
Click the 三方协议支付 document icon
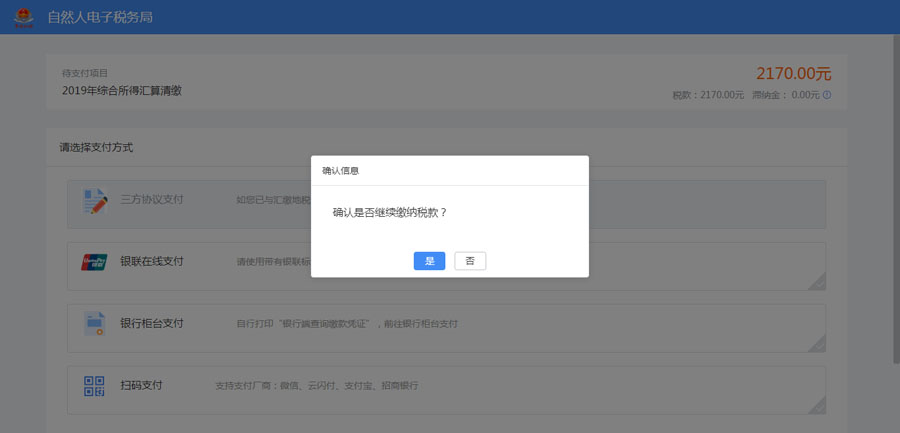(95, 201)
